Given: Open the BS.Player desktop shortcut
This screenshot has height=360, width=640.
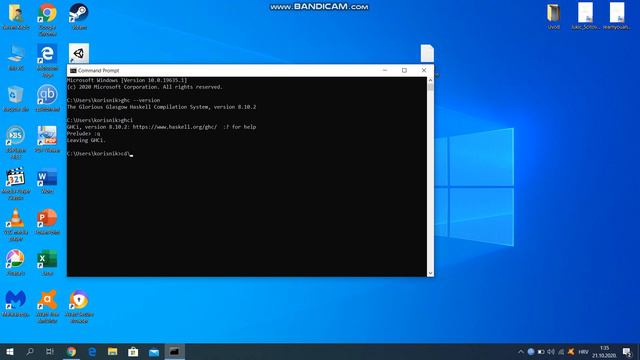Looking at the screenshot, I should [16, 142].
